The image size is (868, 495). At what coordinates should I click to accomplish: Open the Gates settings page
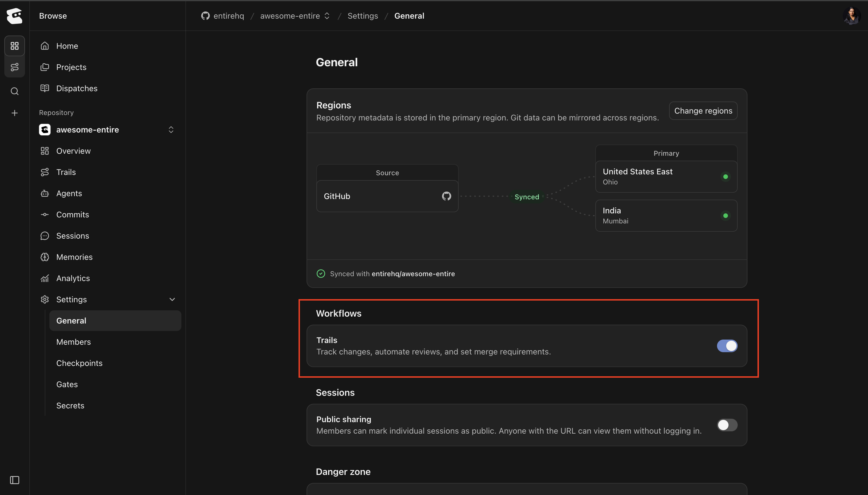(115, 385)
